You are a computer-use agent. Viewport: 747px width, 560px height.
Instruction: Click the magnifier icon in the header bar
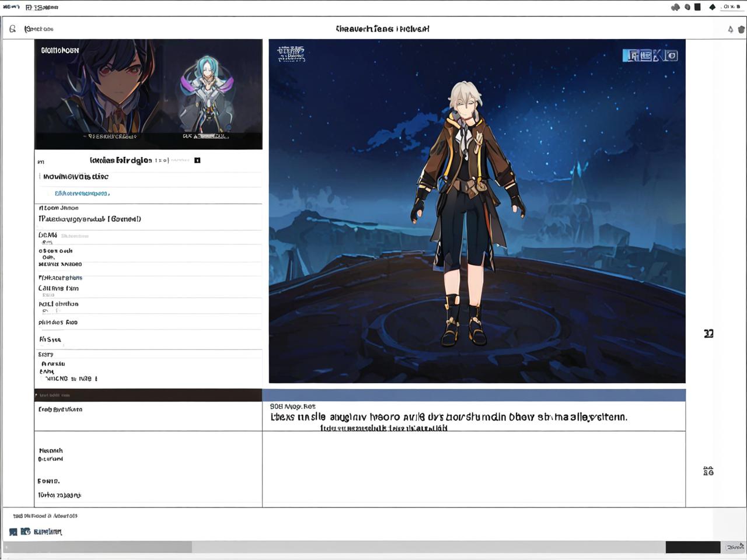[12, 29]
